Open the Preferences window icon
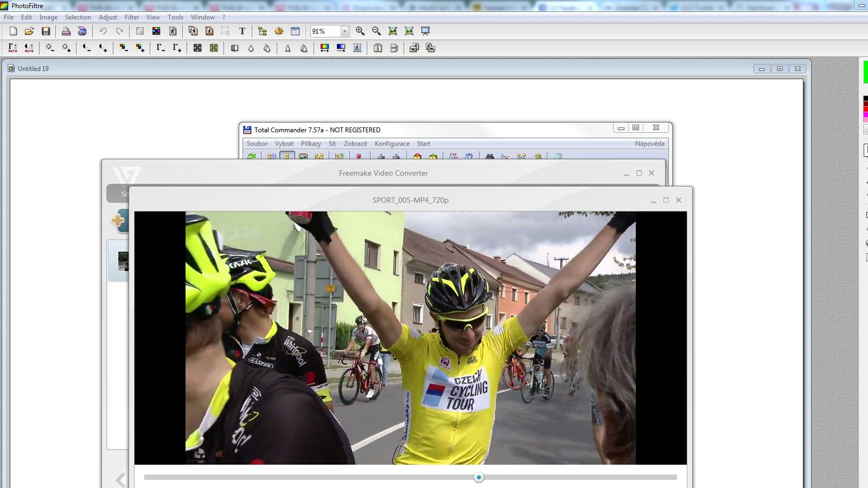This screenshot has width=868, height=488. click(x=295, y=31)
